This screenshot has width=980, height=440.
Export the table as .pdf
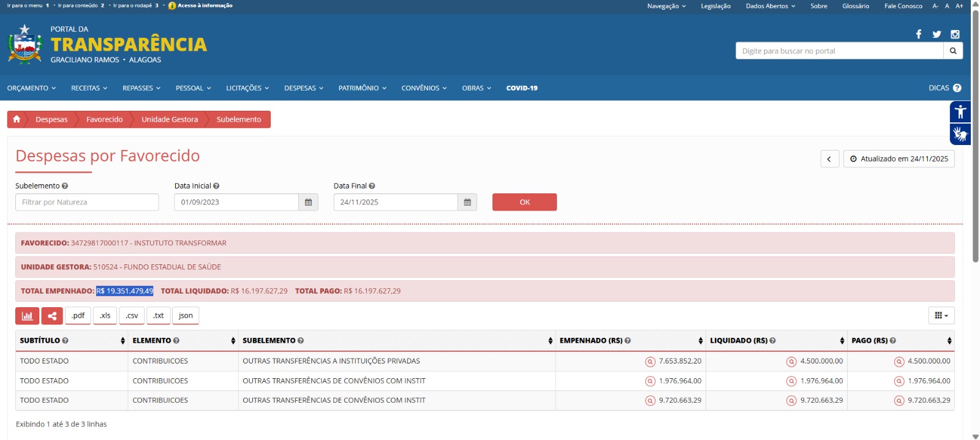click(x=78, y=316)
